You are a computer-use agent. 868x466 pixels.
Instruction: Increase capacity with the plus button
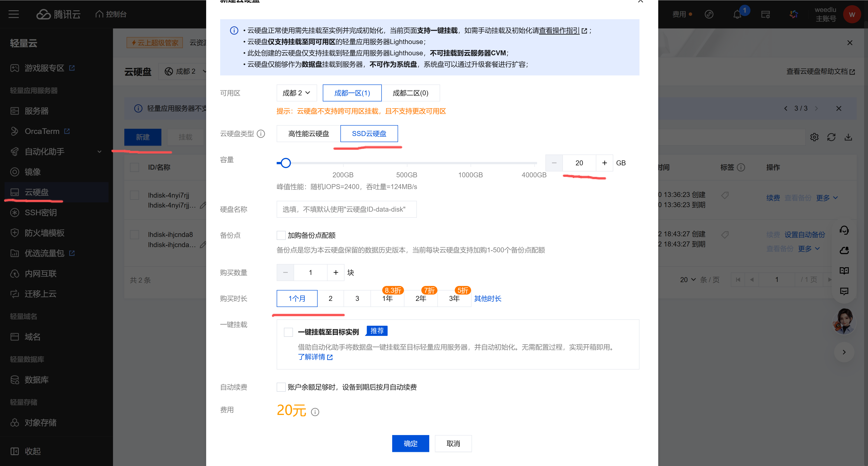pyautogui.click(x=604, y=163)
